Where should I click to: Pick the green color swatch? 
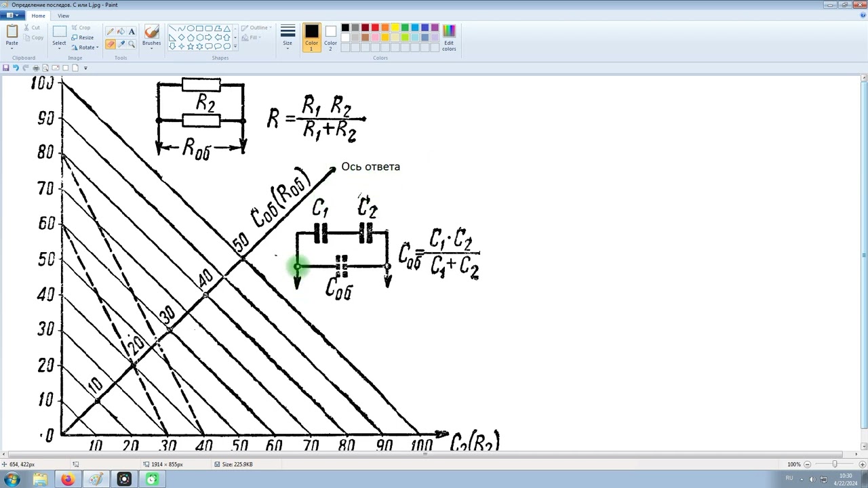(x=405, y=28)
